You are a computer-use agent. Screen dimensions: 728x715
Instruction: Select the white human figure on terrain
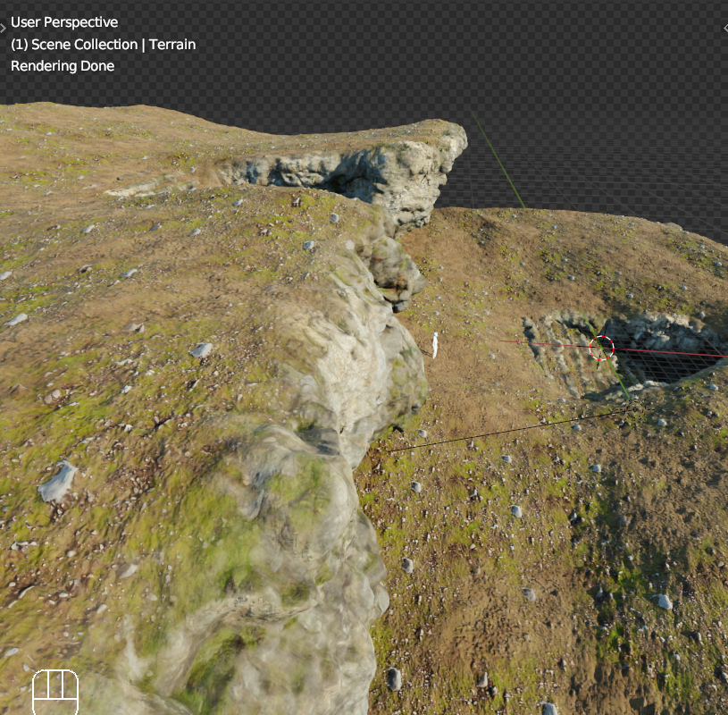(435, 345)
